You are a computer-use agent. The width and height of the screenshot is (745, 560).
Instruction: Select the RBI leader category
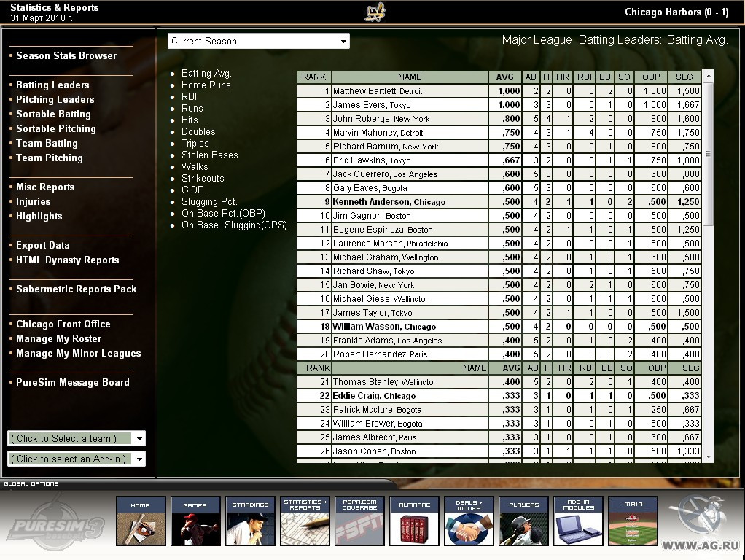click(189, 96)
